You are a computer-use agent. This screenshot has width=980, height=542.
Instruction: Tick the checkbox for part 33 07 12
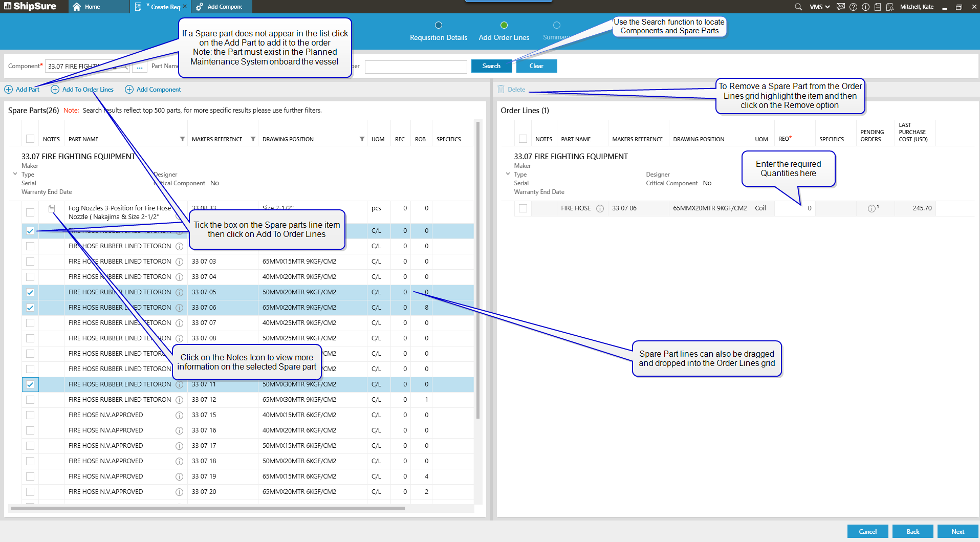(x=30, y=400)
